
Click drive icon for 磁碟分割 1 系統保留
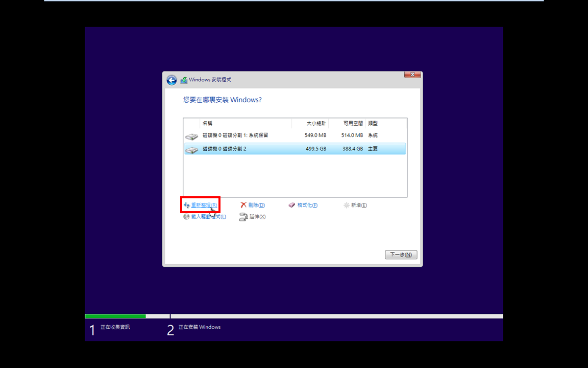pos(191,136)
